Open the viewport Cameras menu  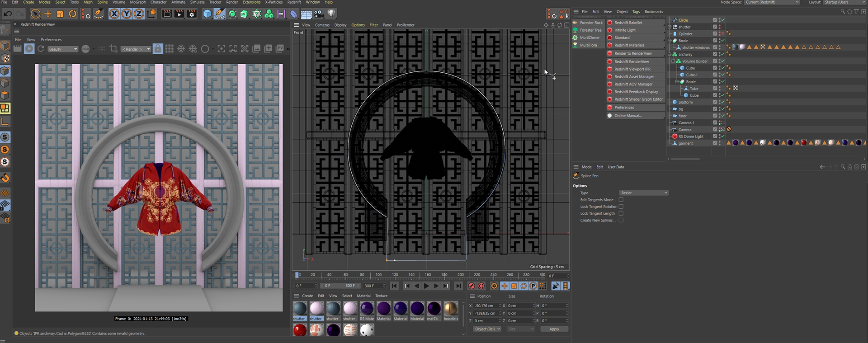point(322,25)
